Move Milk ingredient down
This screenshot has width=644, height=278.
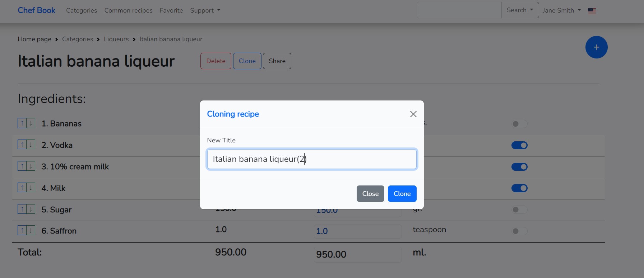[31, 188]
